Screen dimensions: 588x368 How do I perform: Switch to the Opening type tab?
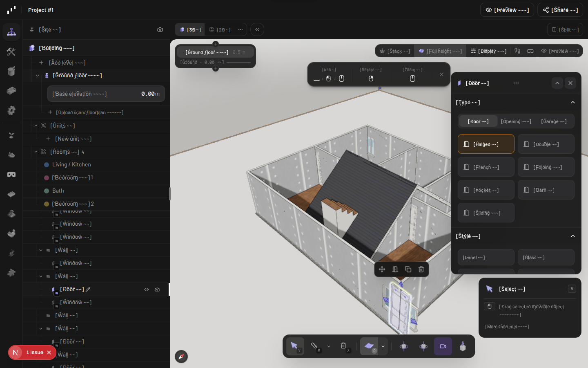(516, 121)
